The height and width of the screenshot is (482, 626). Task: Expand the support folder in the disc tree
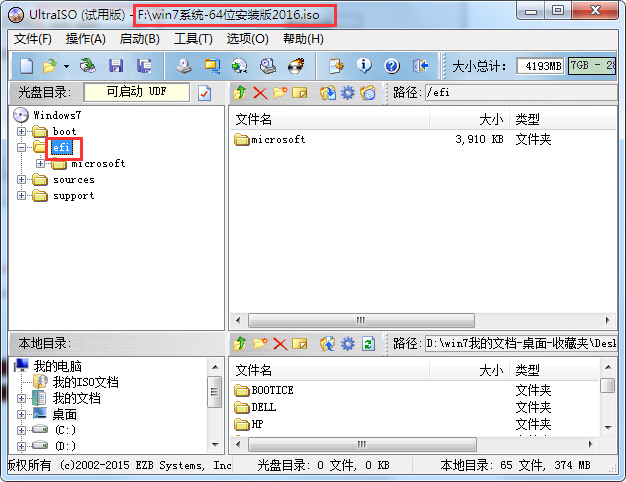[x=21, y=195]
